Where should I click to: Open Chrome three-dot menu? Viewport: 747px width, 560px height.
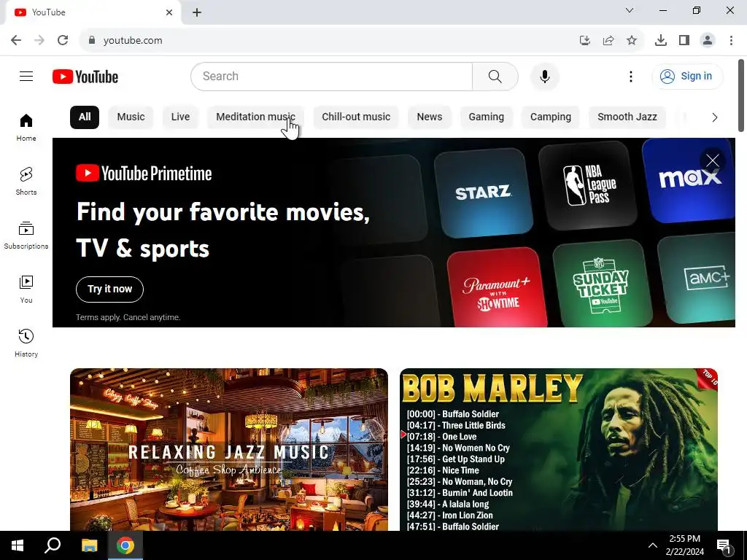click(x=731, y=40)
